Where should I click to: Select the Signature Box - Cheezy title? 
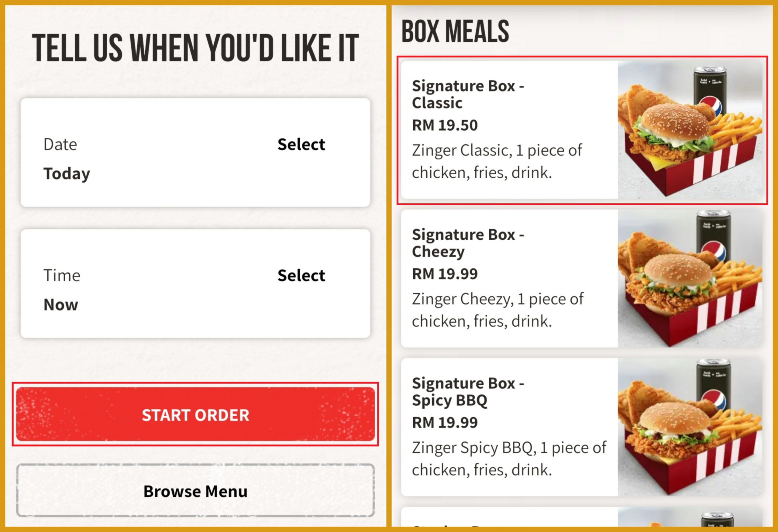tap(468, 243)
